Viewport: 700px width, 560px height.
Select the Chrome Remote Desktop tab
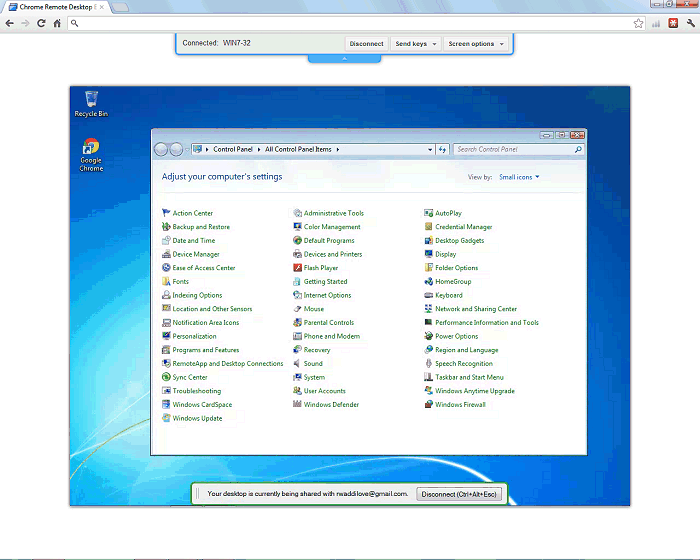57,7
